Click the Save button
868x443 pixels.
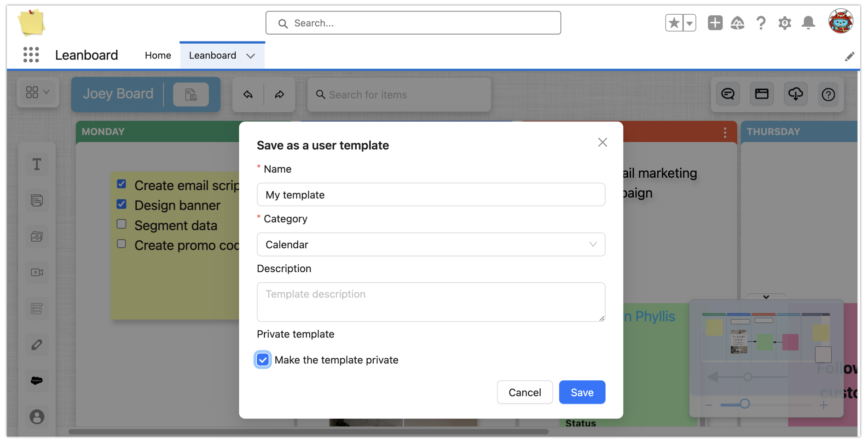tap(582, 392)
